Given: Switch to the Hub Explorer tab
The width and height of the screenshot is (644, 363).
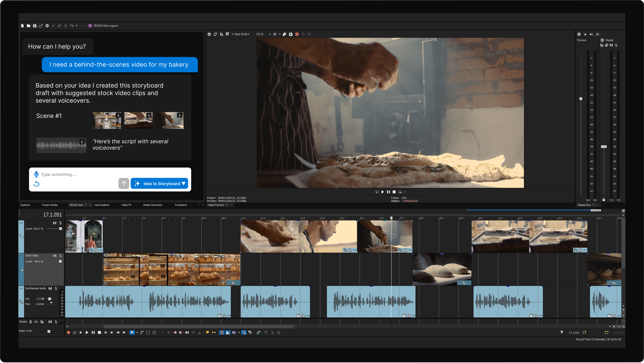Looking at the screenshot, I should (102, 205).
